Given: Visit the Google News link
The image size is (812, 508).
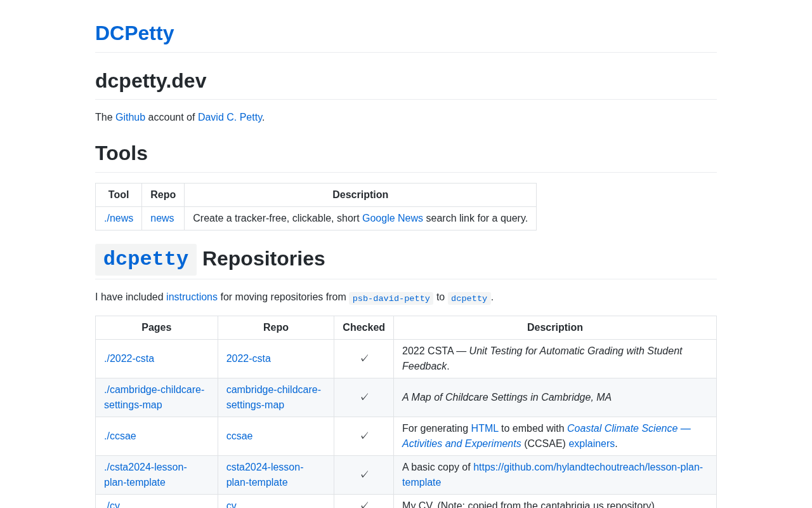Looking at the screenshot, I should pos(392,218).
